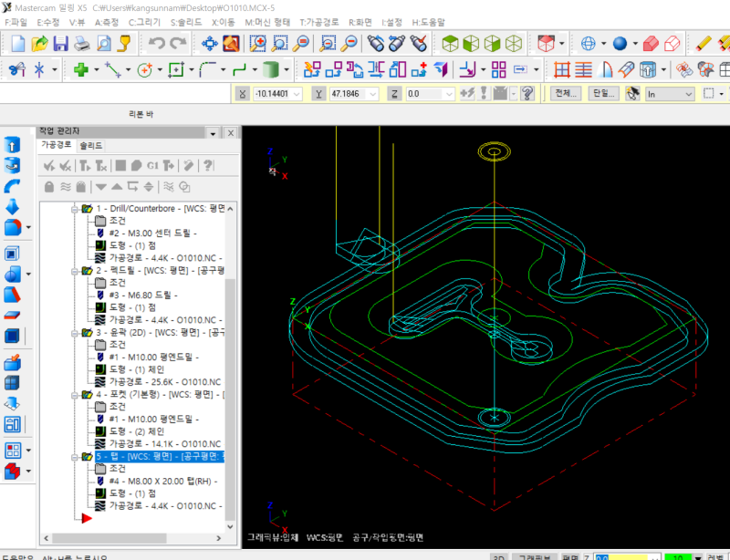This screenshot has height=560, width=730.
Task: Click the solid revolve icon in the sidebar
Action: point(13,165)
